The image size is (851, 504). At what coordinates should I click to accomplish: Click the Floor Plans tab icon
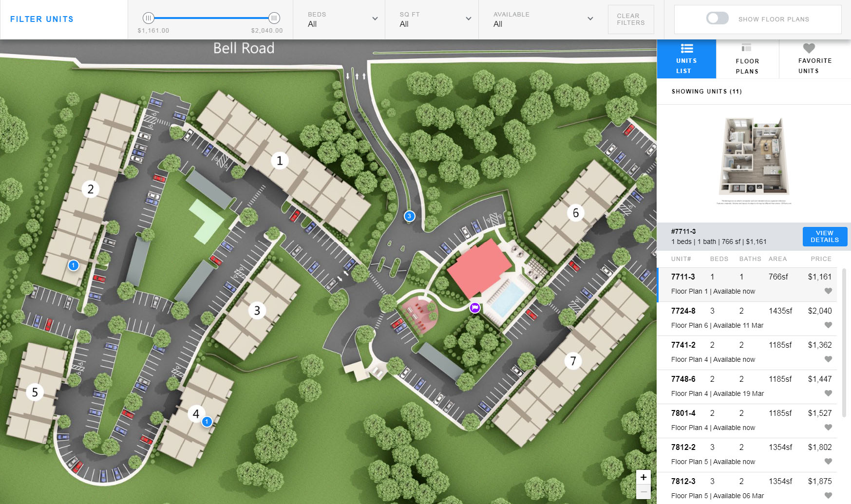pyautogui.click(x=746, y=48)
